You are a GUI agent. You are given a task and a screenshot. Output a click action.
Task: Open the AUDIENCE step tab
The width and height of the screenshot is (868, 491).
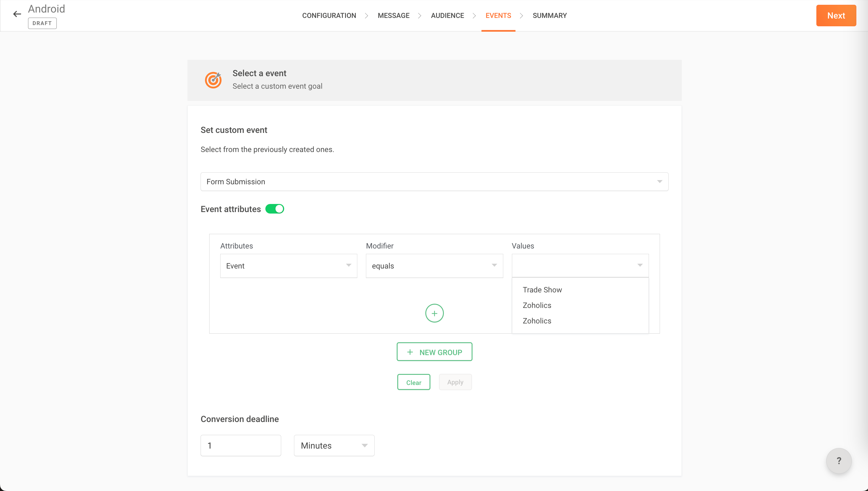coord(447,16)
